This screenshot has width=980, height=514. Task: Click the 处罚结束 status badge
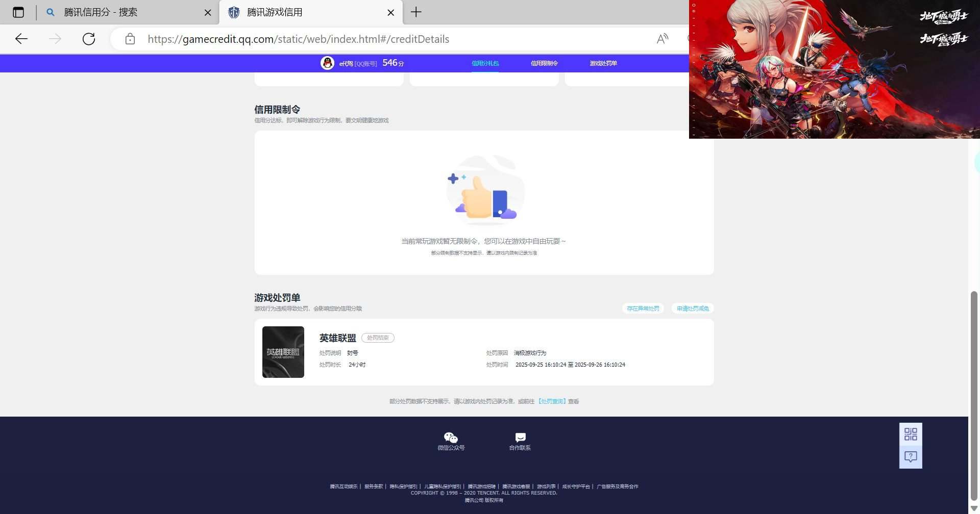pyautogui.click(x=378, y=338)
